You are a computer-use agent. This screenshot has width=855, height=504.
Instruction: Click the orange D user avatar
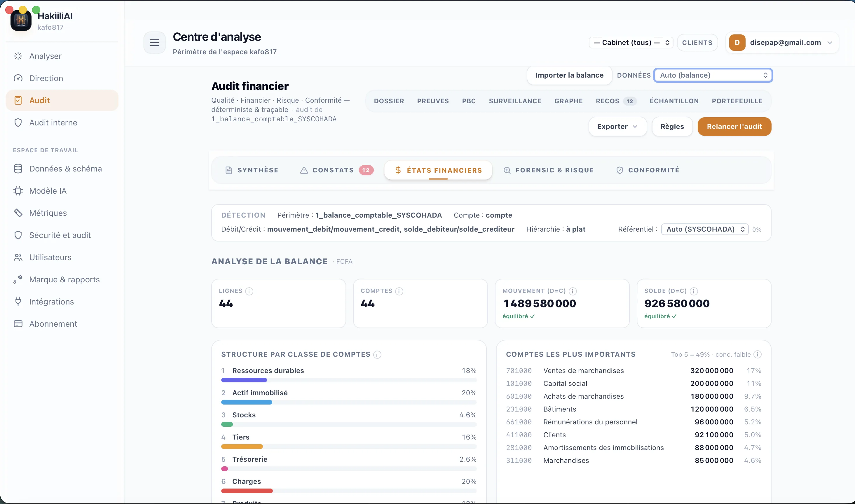pyautogui.click(x=737, y=43)
